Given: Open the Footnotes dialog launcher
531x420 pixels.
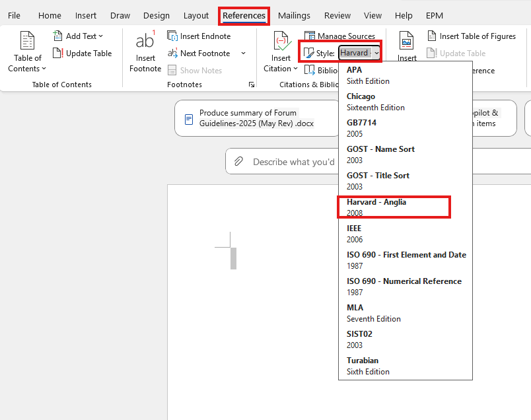Looking at the screenshot, I should (252, 85).
